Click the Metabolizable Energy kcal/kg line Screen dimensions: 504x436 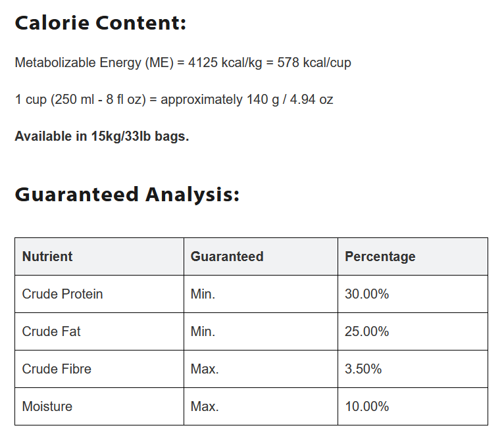point(183,63)
